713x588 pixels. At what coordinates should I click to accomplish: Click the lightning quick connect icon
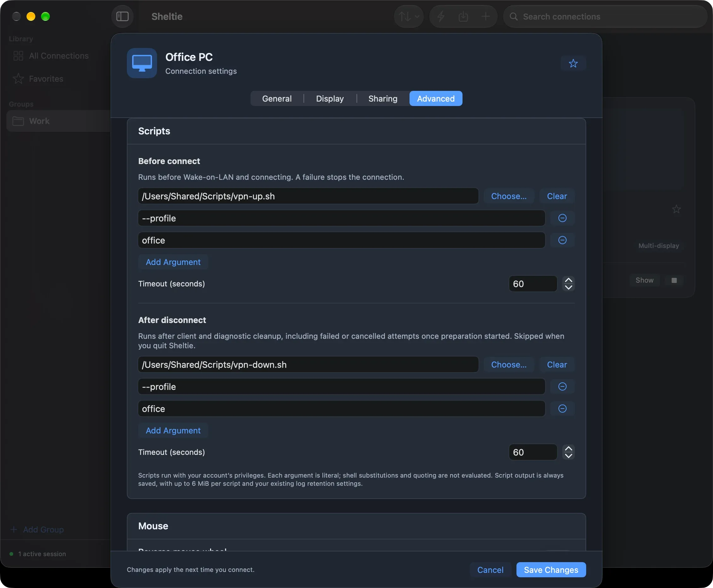pyautogui.click(x=441, y=16)
